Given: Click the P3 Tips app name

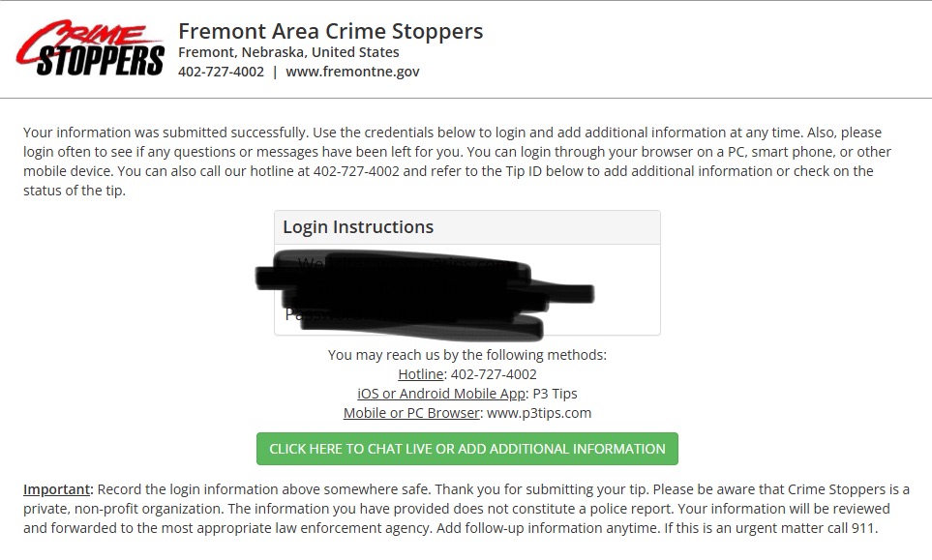Looking at the screenshot, I should (x=555, y=394).
